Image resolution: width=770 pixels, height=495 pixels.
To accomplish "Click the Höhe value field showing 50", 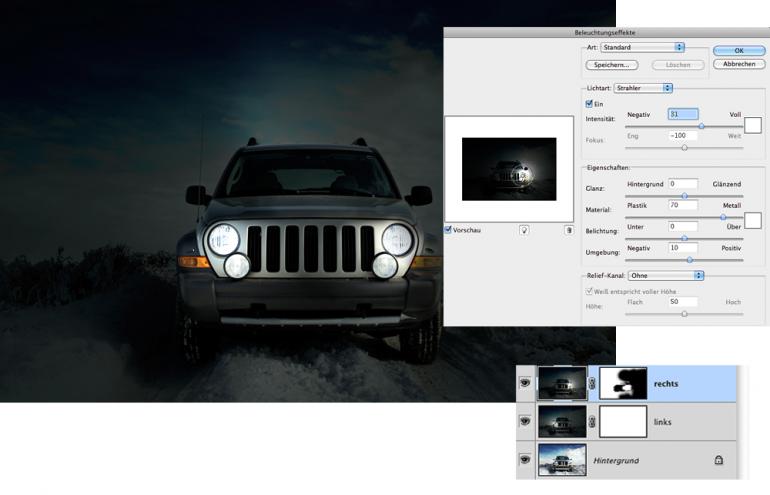I will 683,302.
